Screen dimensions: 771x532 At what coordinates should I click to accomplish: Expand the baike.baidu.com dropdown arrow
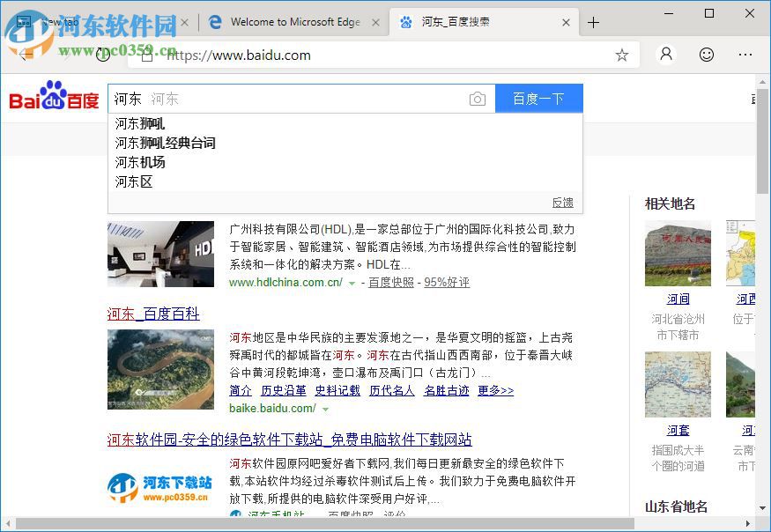point(326,411)
